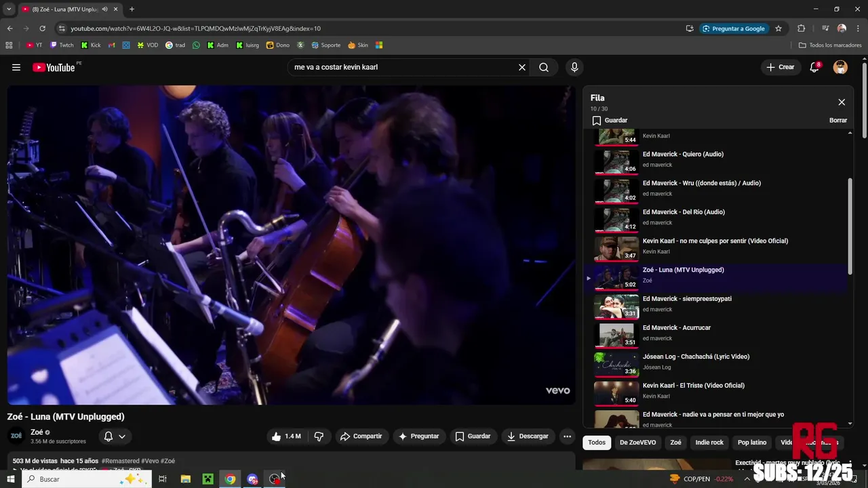Screen dimensions: 868x488
Task: Save the queue with Guardar in Fila
Action: click(x=610, y=121)
